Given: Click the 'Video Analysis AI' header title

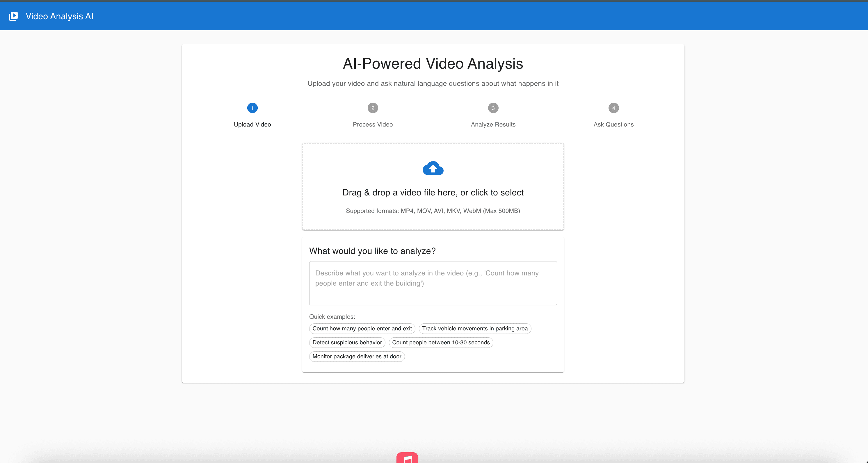Looking at the screenshot, I should [x=60, y=16].
